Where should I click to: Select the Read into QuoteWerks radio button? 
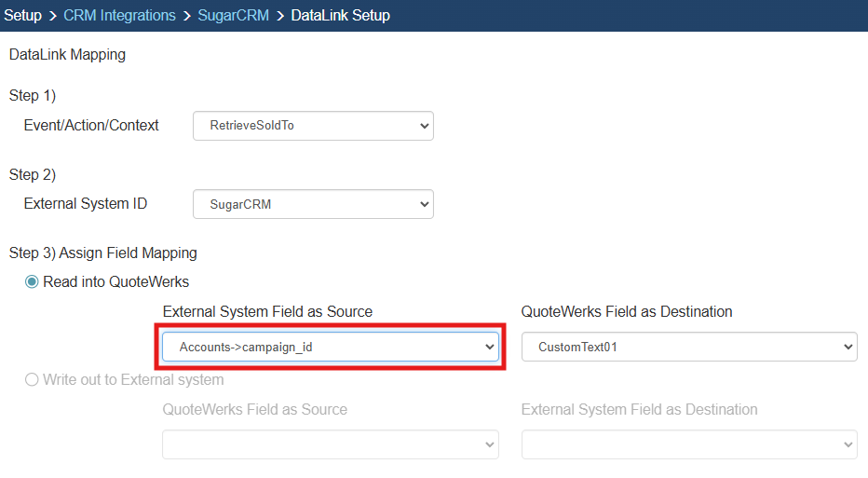(32, 282)
